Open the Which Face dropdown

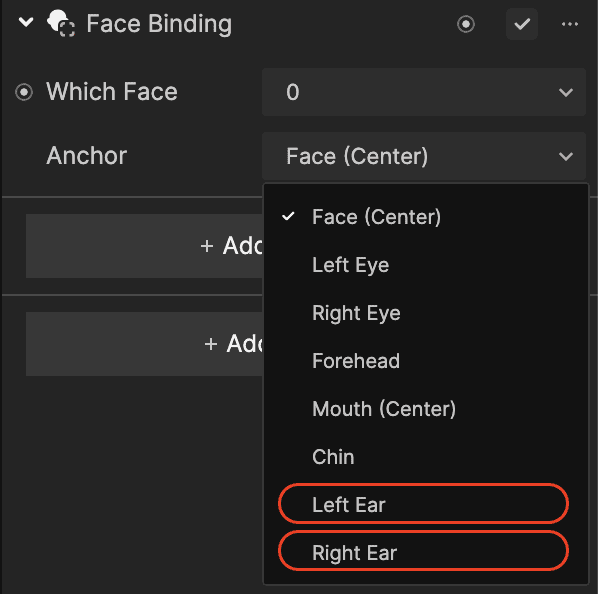[x=424, y=92]
